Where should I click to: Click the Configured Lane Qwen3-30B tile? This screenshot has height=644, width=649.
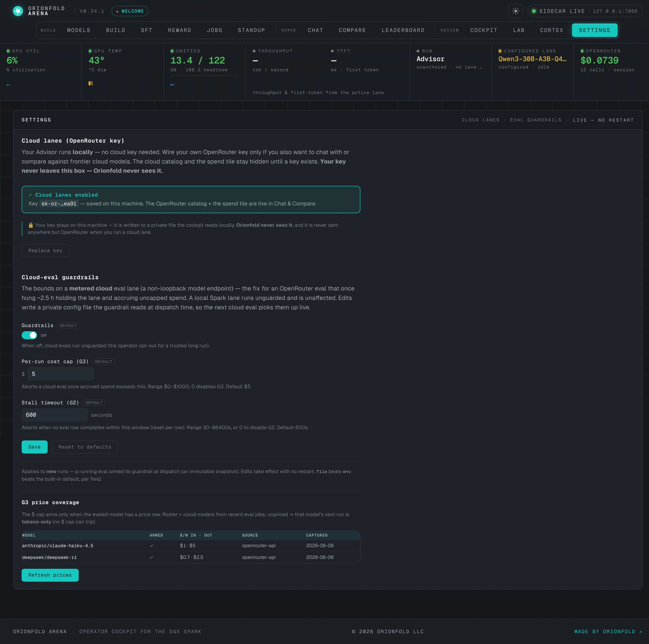(533, 72)
